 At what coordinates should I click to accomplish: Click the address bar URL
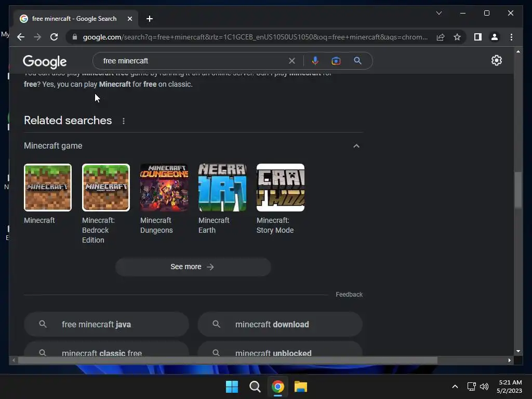(255, 37)
